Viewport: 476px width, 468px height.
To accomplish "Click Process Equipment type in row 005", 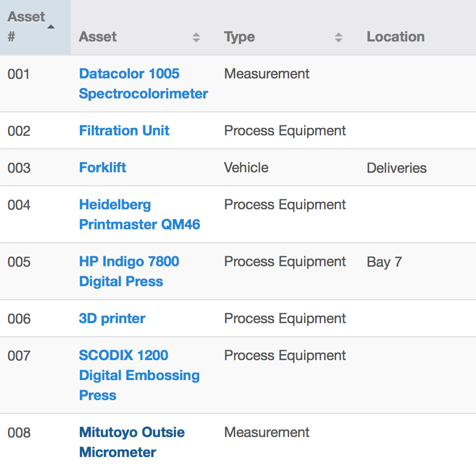I will pos(285,262).
